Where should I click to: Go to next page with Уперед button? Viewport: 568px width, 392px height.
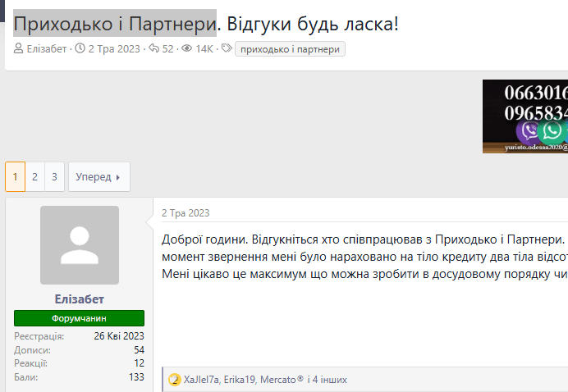(99, 176)
